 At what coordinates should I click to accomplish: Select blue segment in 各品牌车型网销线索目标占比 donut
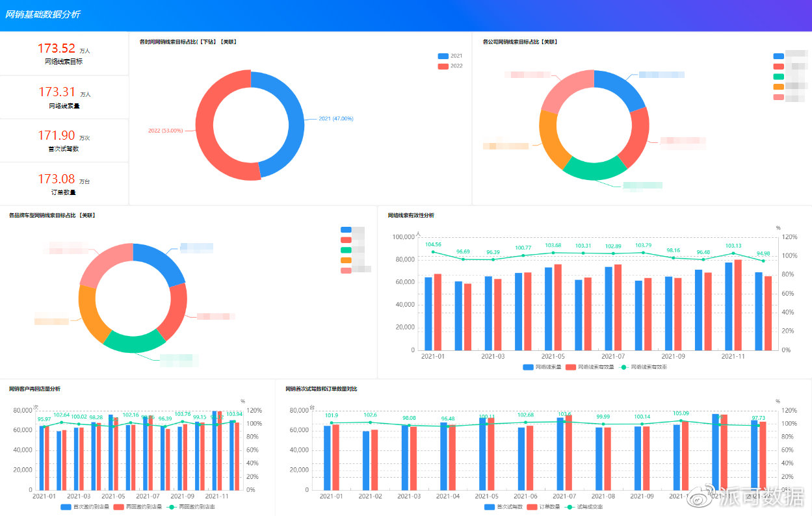(161, 258)
